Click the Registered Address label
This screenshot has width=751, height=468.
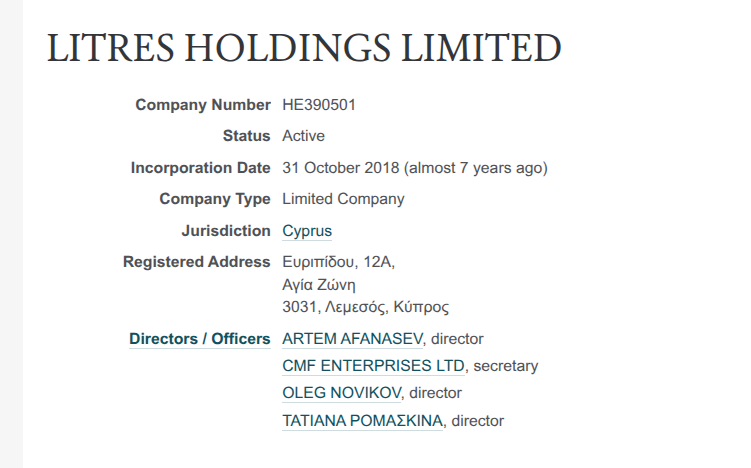point(196,262)
